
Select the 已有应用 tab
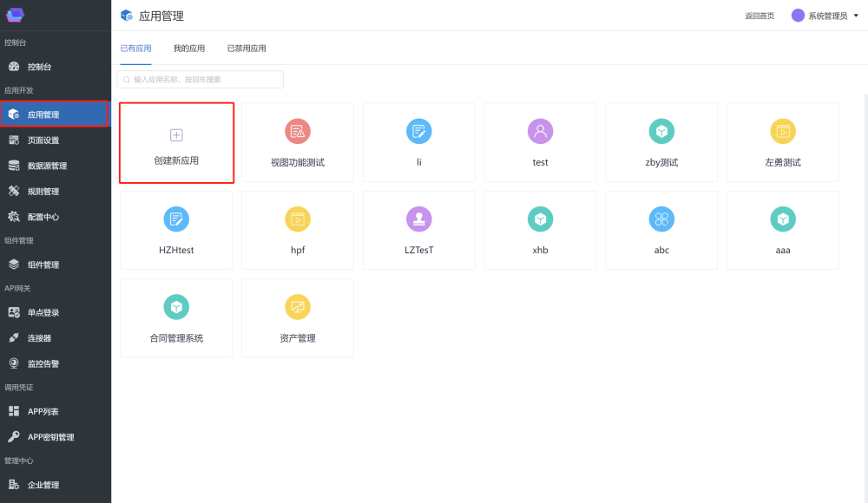tap(135, 49)
